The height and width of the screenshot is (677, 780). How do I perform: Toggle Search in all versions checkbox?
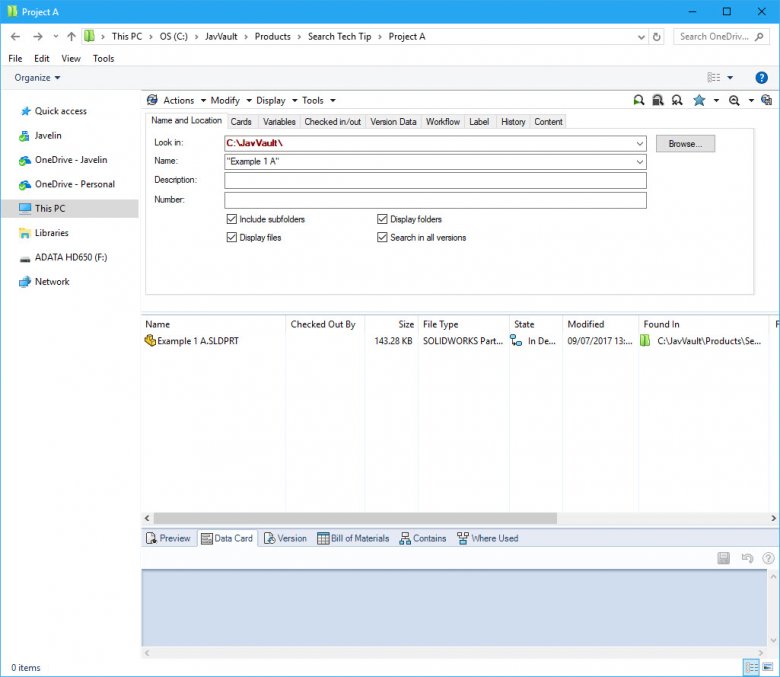pyautogui.click(x=382, y=237)
